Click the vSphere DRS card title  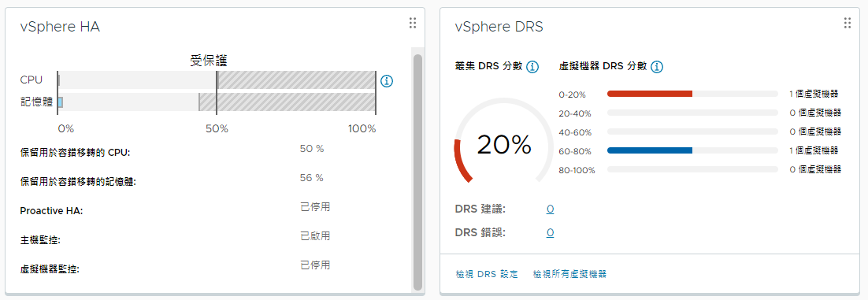[499, 27]
